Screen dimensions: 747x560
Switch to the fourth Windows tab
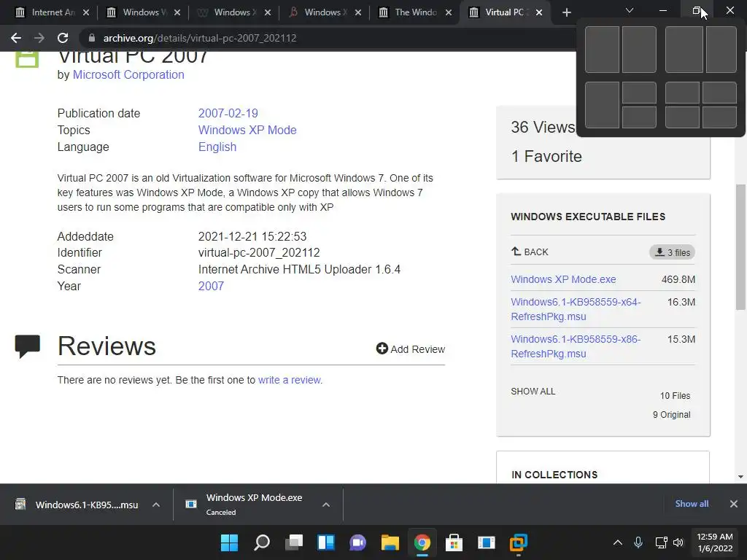click(320, 12)
